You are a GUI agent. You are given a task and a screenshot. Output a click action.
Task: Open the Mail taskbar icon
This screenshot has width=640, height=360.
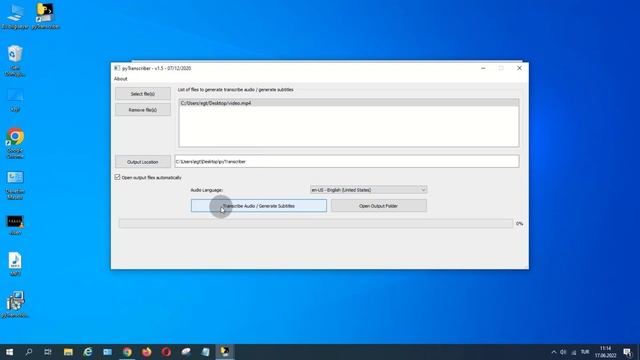[107, 352]
